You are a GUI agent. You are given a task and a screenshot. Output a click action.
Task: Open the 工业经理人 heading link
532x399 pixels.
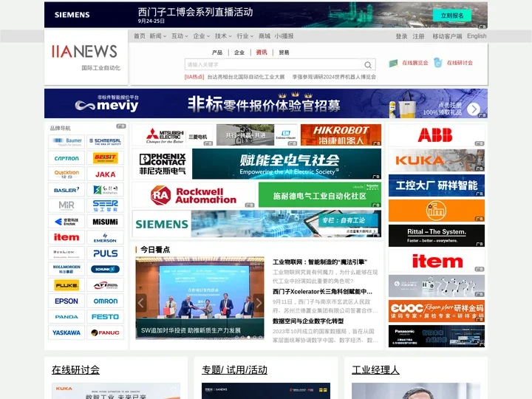click(375, 370)
